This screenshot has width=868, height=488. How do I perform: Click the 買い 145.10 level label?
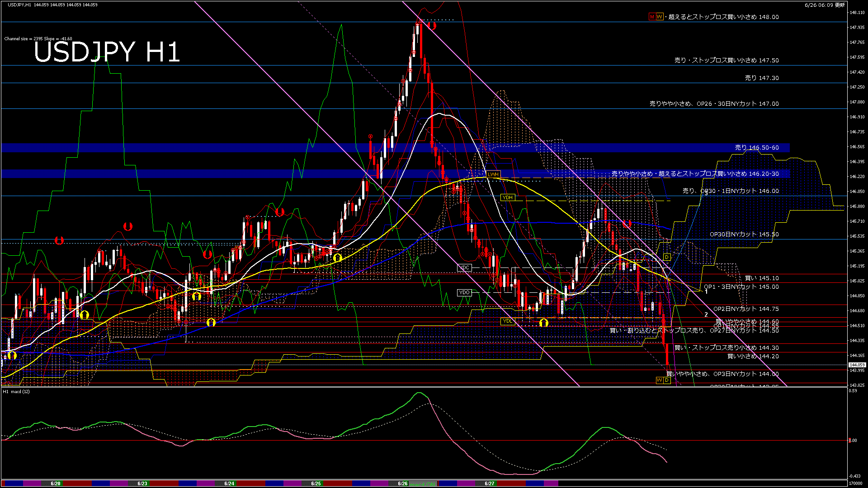tap(762, 278)
